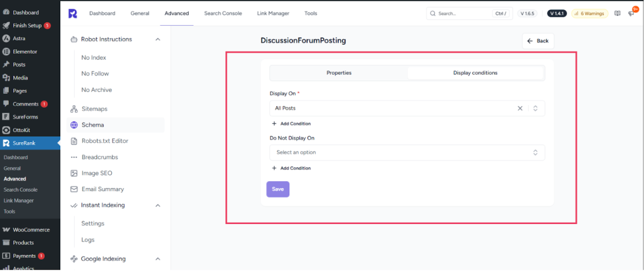Collapse the Robot Instructions section

[x=158, y=40]
